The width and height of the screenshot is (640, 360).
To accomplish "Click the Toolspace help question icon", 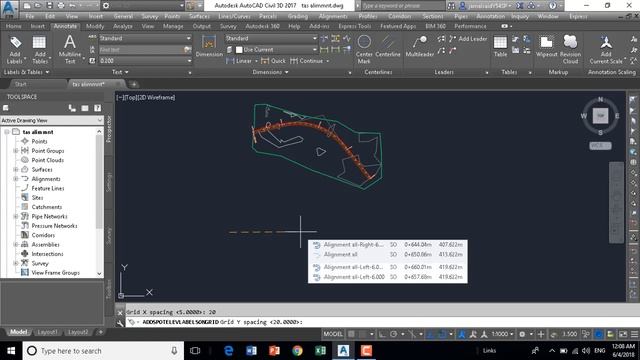I will point(98,108).
